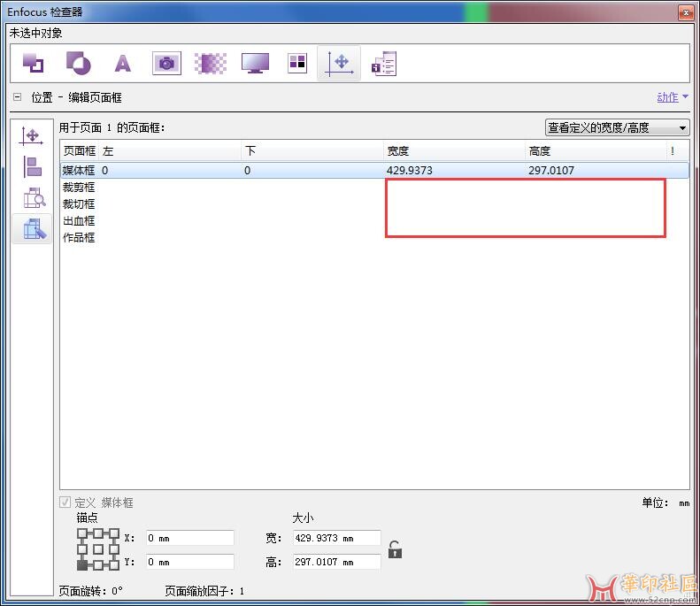This screenshot has width=700, height=606.
Task: Open the 查看定义的宽度/高度 dropdown
Action: click(618, 127)
